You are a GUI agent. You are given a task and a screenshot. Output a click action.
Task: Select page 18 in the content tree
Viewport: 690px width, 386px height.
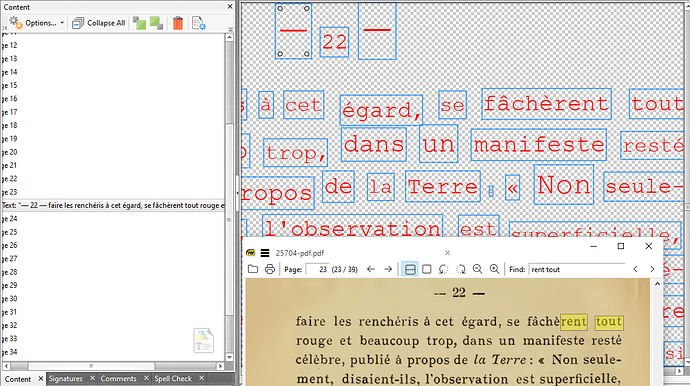pyautogui.click(x=9, y=125)
